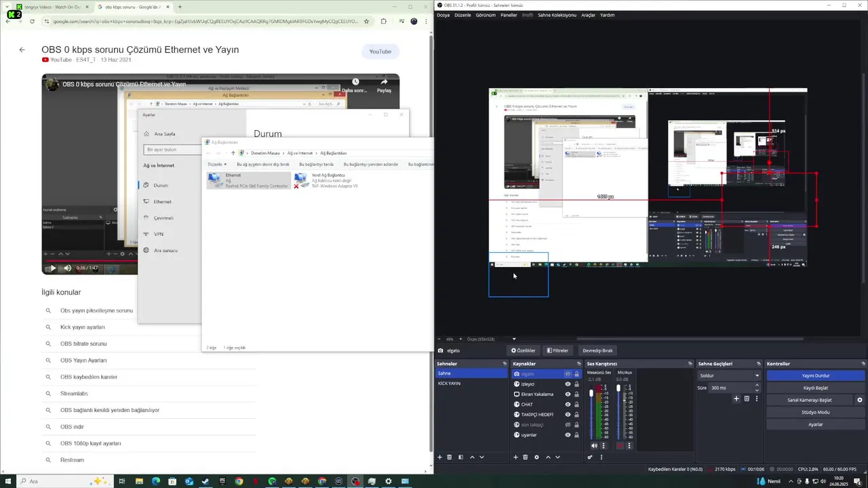Screen dimensions: 868x488
Task: Delete selected scene with the trash icon in Sahneler
Action: click(449, 457)
